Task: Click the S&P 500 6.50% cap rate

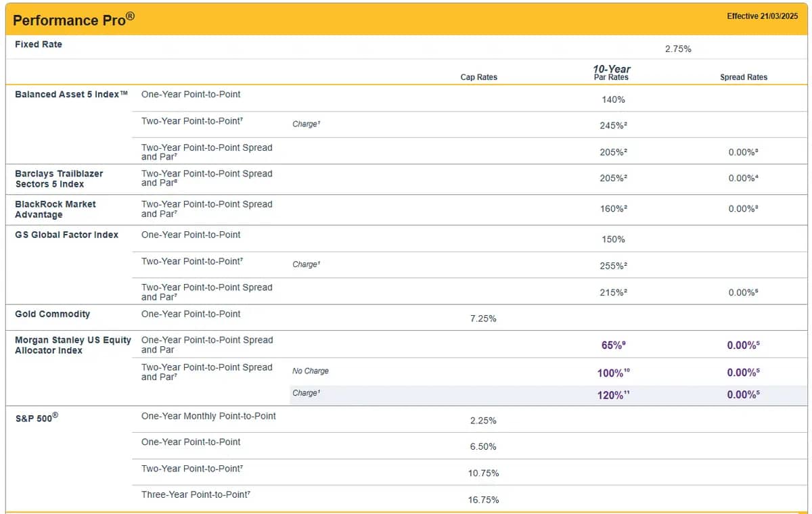Action: 483,447
